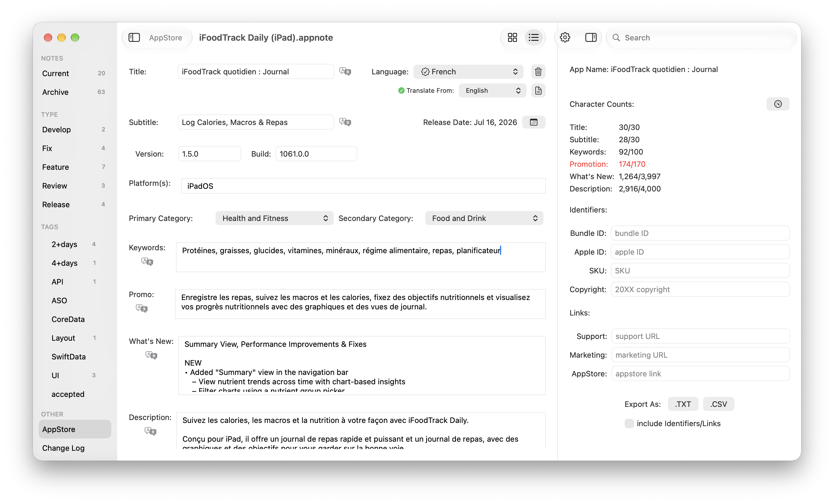Open the Secondary Category Food and Drink dropdown
The width and height of the screenshot is (834, 504).
484,218
